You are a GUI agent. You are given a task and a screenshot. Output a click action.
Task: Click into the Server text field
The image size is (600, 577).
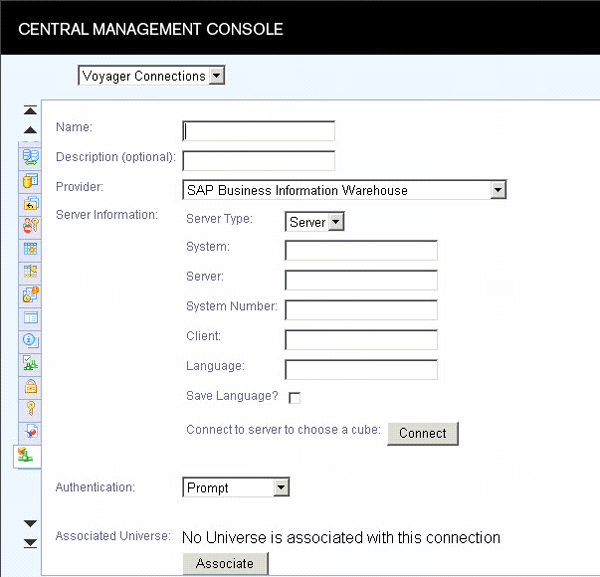coord(361,280)
